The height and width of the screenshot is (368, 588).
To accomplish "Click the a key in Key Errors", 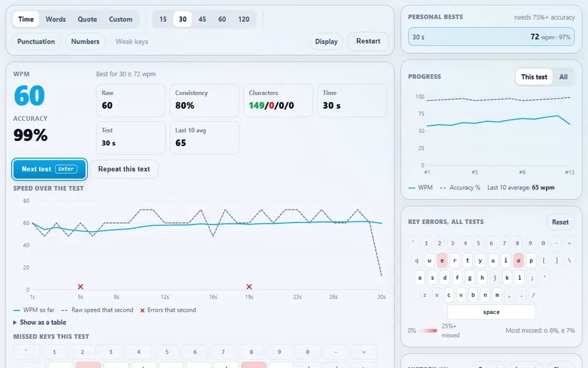I will pyautogui.click(x=420, y=277).
